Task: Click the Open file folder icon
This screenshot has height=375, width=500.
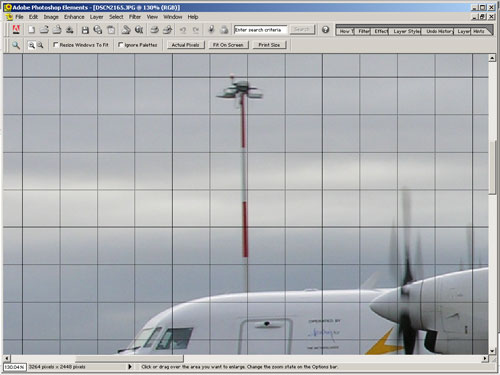Action: pyautogui.click(x=44, y=30)
